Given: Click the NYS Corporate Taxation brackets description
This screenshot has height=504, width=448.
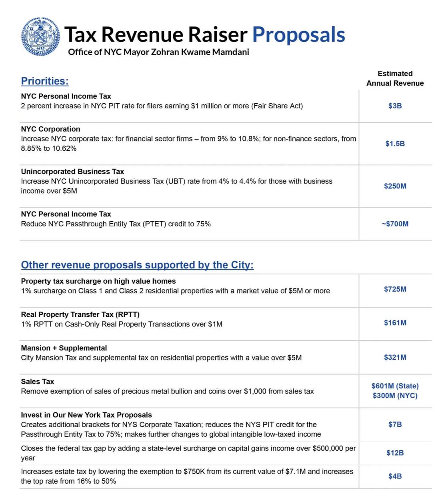Looking at the screenshot, I should click(171, 430).
